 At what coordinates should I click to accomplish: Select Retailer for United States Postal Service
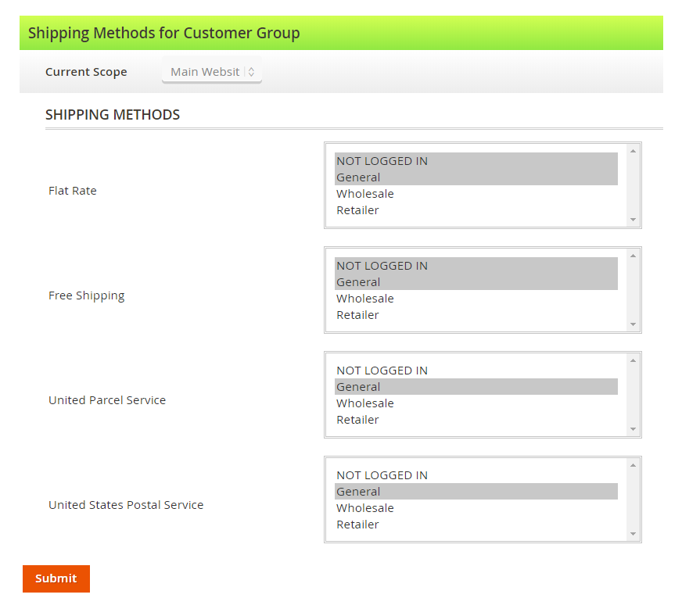click(x=357, y=524)
